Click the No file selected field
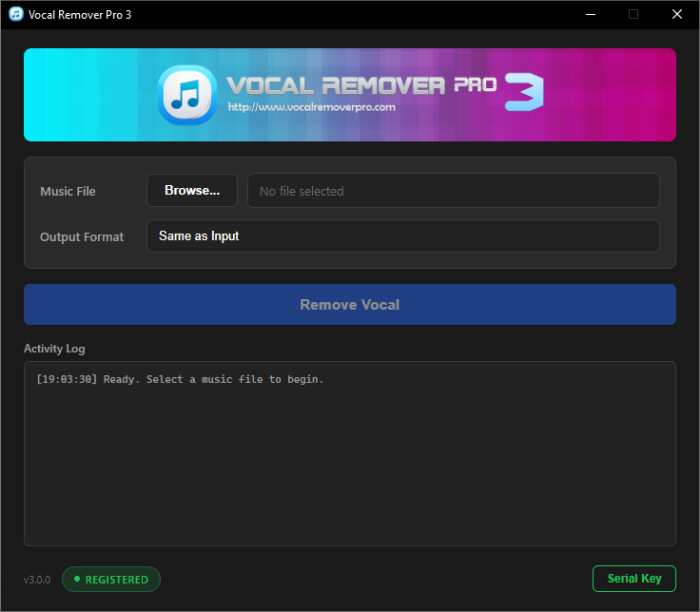This screenshot has height=612, width=700. tap(453, 191)
